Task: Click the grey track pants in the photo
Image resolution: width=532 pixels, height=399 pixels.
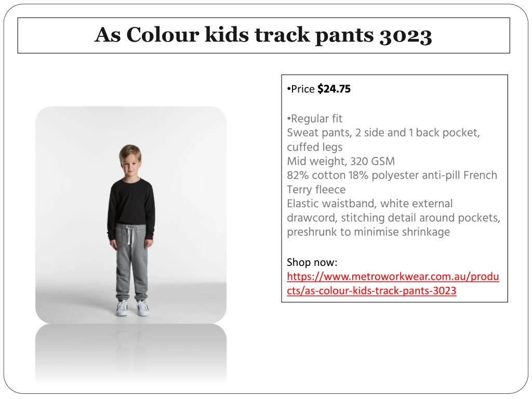Action: tap(131, 261)
